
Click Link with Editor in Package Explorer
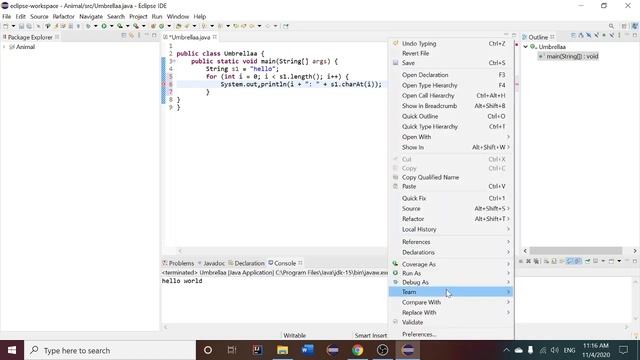[x=131, y=36]
